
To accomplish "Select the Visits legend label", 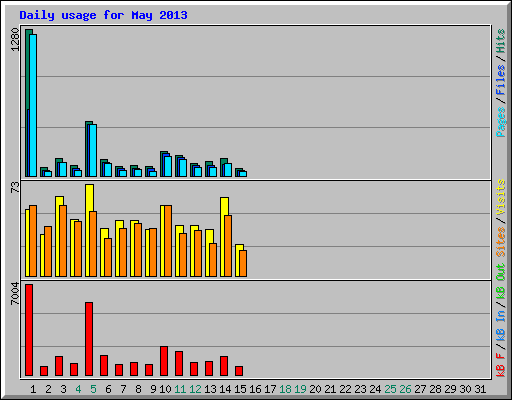I will click(501, 197).
